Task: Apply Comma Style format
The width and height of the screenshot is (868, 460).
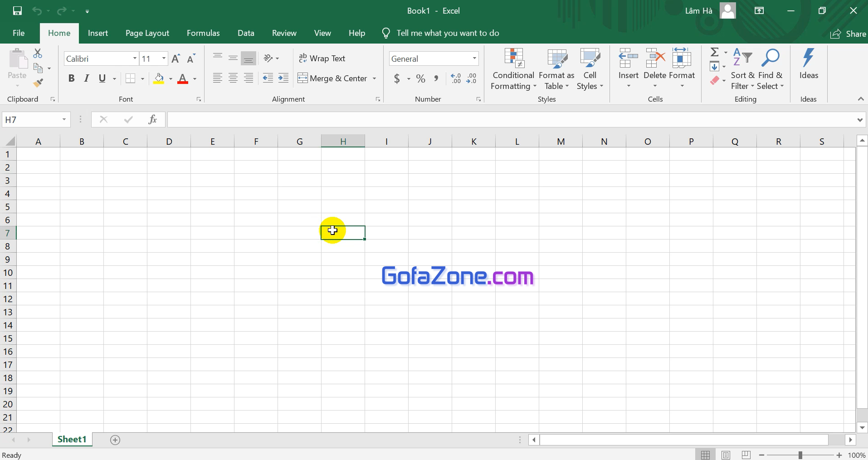Action: [436, 78]
